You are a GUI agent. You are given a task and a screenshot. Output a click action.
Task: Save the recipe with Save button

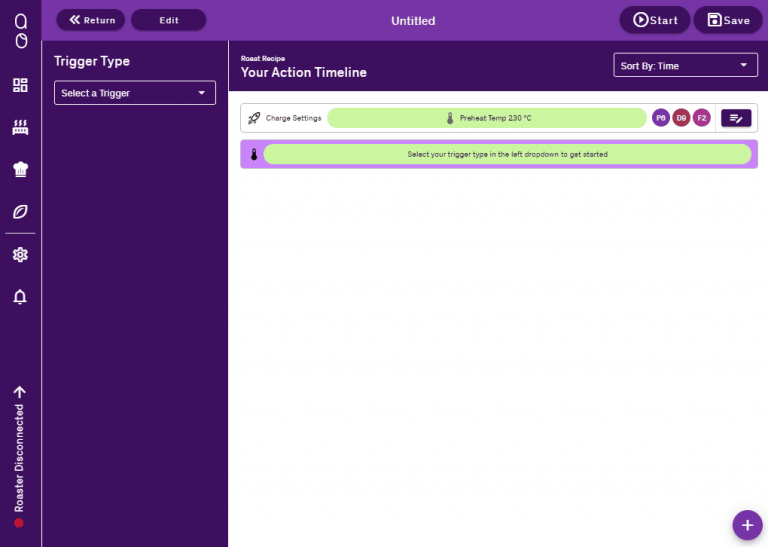728,20
